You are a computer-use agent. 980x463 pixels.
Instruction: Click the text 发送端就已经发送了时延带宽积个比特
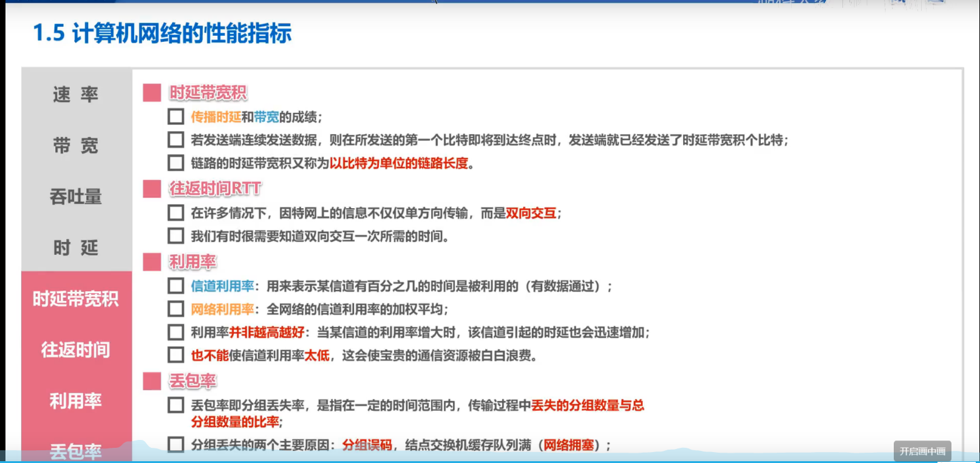click(x=675, y=140)
